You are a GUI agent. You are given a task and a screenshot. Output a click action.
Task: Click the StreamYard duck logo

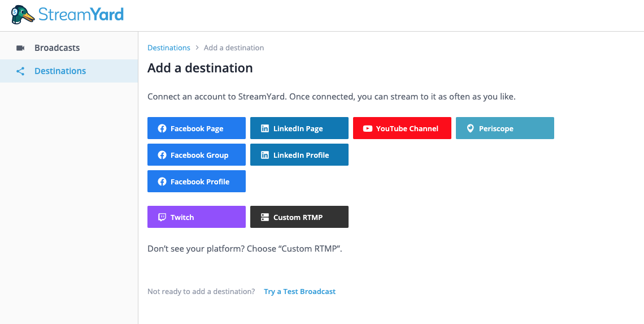click(23, 15)
